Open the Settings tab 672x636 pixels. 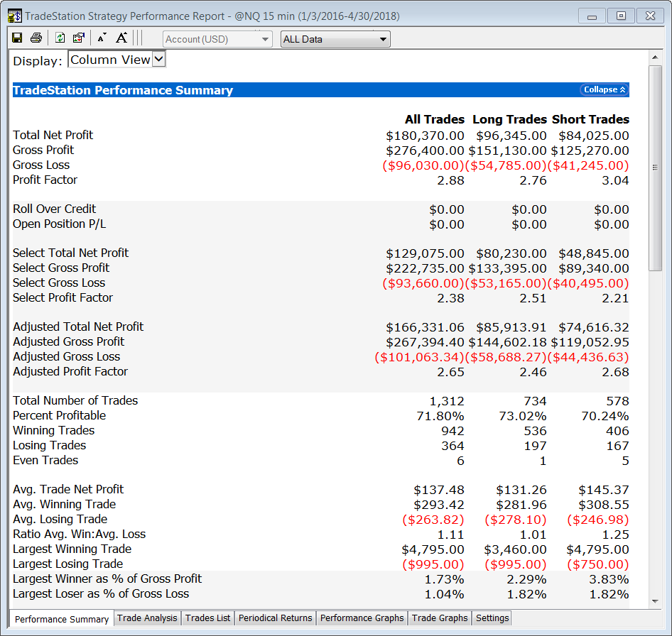tap(492, 618)
